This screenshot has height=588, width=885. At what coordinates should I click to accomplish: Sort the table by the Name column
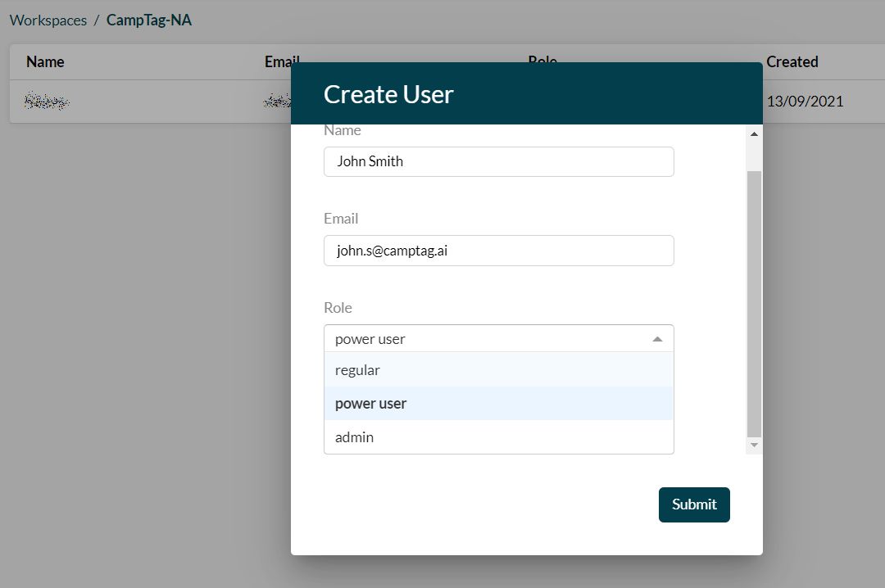click(x=44, y=61)
